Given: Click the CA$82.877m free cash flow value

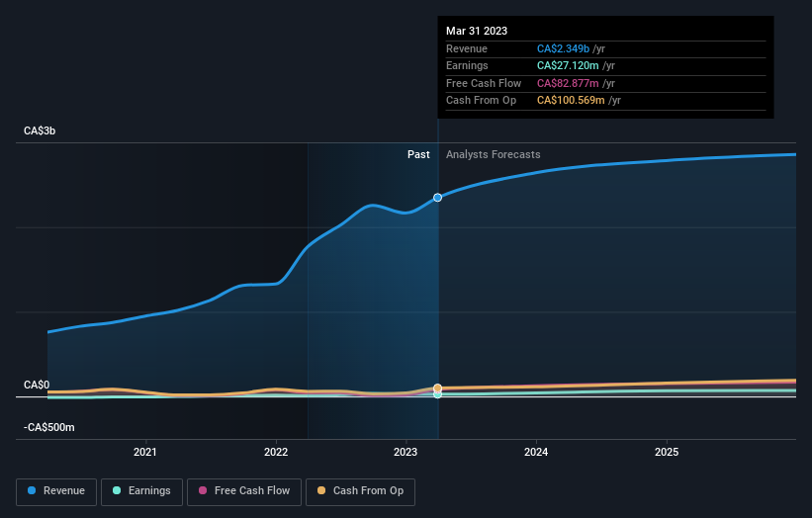Looking at the screenshot, I should pos(568,83).
